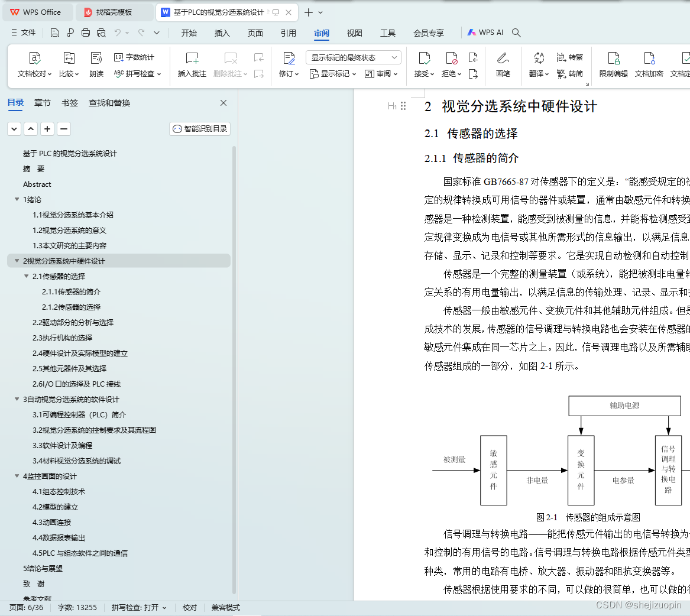Click the Redo arrow icon
The image size is (690, 616).
pyautogui.click(x=141, y=33)
